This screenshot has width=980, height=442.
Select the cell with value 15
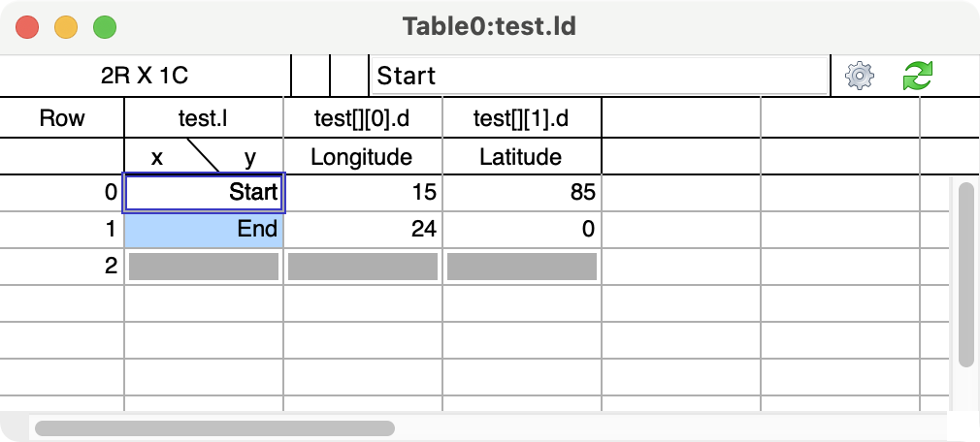[x=363, y=193]
